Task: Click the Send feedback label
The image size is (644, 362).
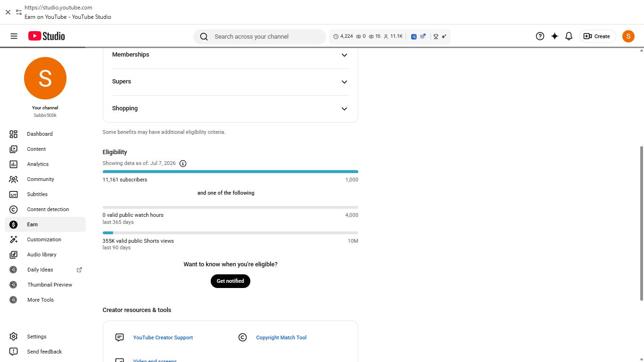Action: (44, 352)
